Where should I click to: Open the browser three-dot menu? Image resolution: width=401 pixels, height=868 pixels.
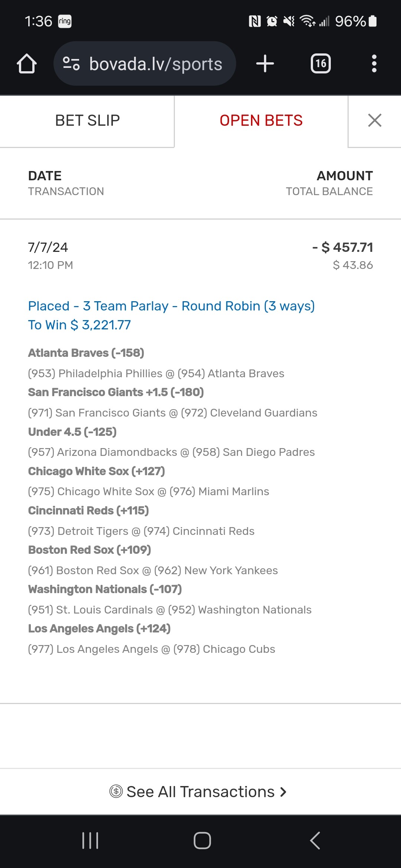tap(374, 63)
